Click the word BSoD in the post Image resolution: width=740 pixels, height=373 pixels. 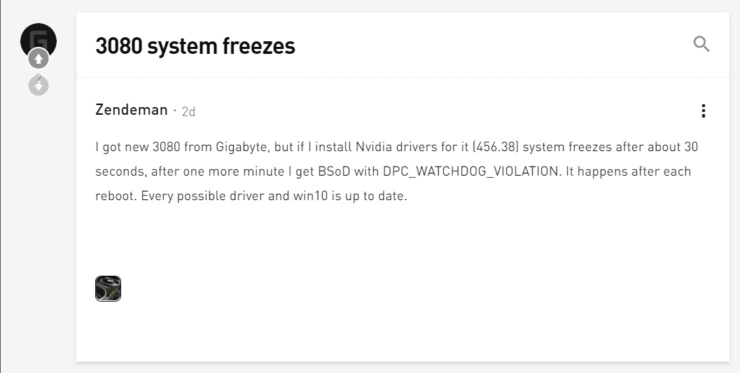pyautogui.click(x=334, y=171)
